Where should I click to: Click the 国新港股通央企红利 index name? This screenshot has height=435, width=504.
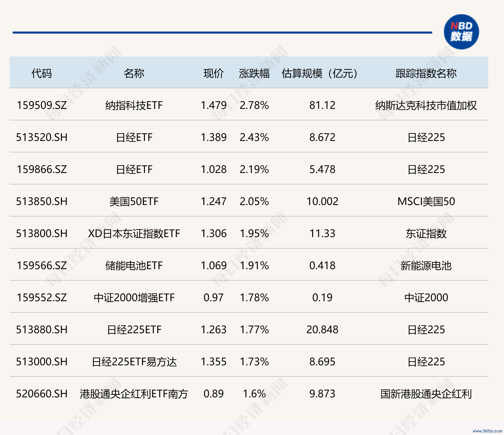(426, 394)
